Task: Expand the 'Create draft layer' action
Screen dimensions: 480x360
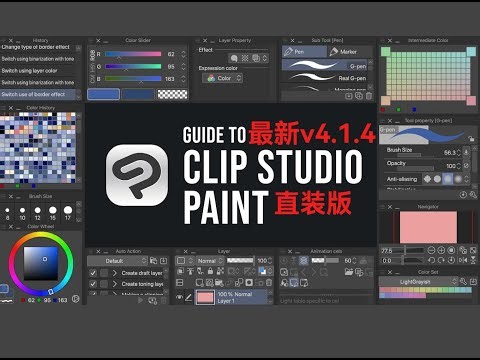Action: [115, 273]
